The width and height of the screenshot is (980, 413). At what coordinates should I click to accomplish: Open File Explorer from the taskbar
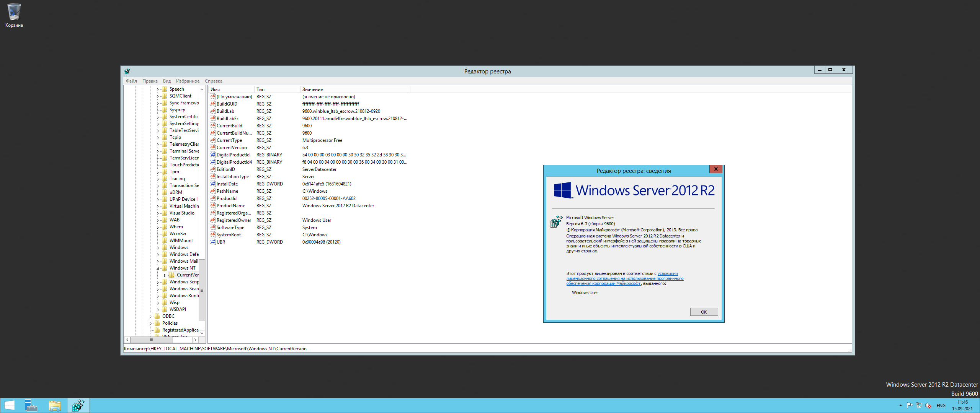[x=55, y=405]
